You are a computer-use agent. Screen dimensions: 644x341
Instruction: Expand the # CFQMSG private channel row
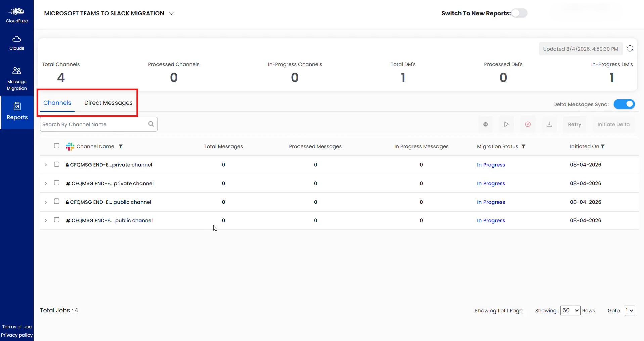coord(46,184)
